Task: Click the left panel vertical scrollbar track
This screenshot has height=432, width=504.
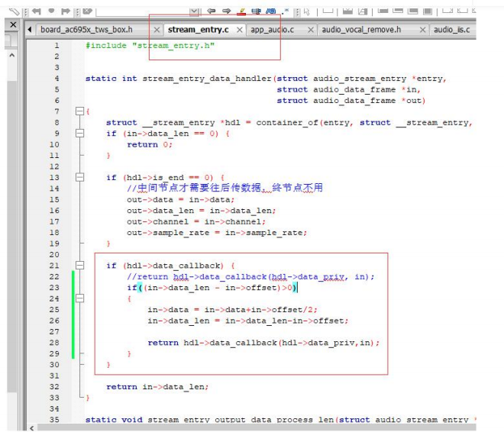Action: click(x=12, y=236)
